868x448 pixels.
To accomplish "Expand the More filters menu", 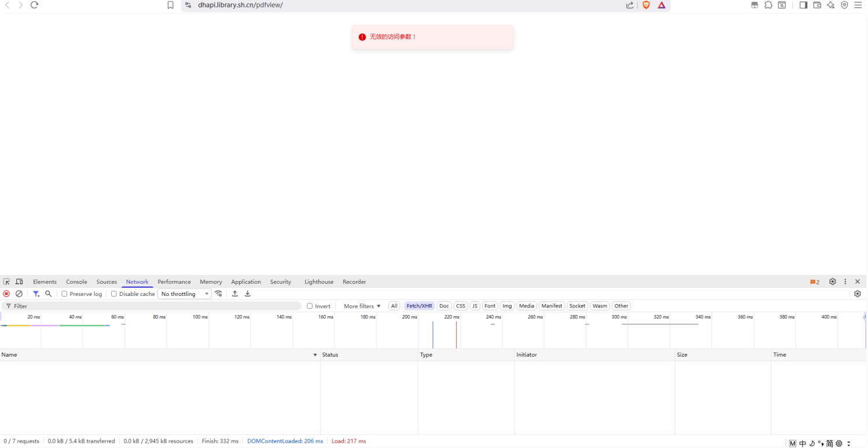I will point(362,306).
